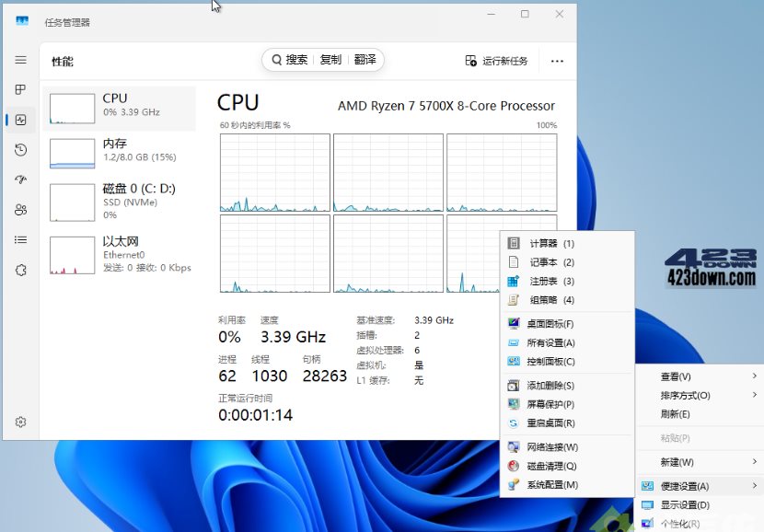The image size is (764, 532).
Task: Open the Services view icon
Action: click(x=20, y=270)
